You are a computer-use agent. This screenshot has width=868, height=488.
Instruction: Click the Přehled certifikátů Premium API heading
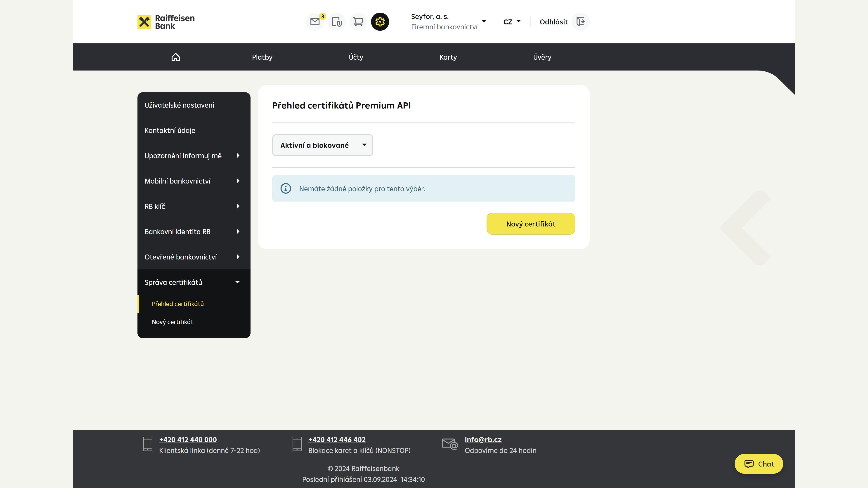click(x=341, y=105)
